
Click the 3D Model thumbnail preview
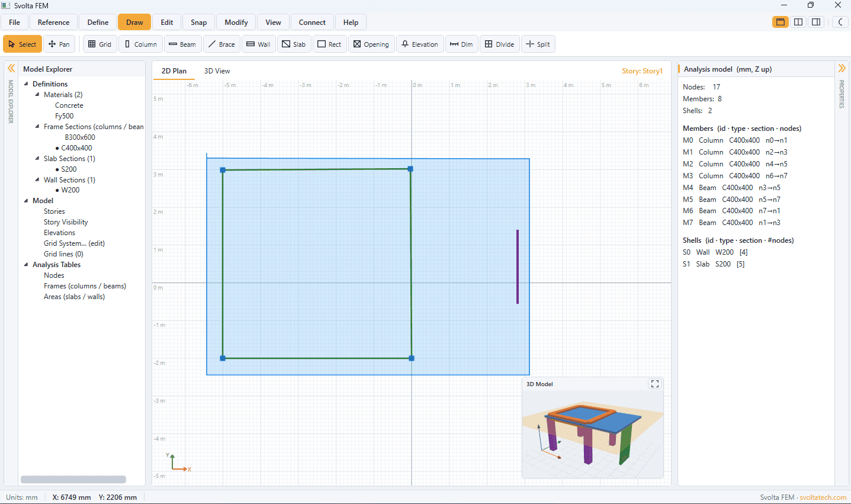(x=592, y=434)
